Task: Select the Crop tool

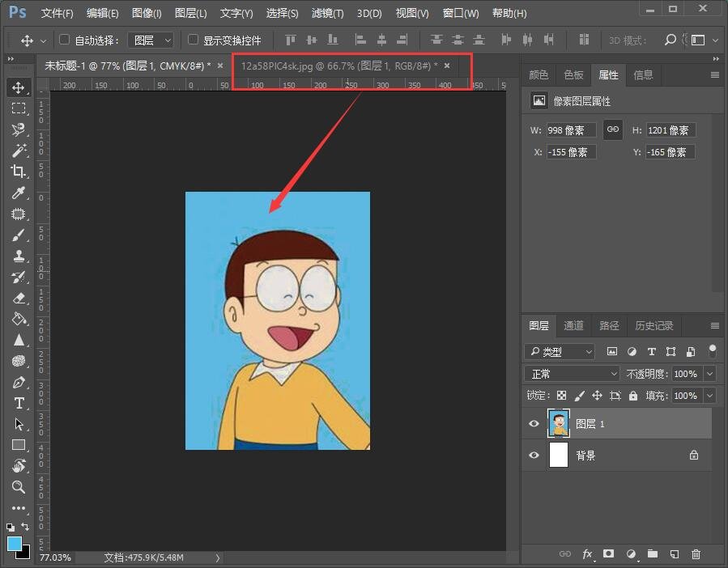Action: point(18,172)
